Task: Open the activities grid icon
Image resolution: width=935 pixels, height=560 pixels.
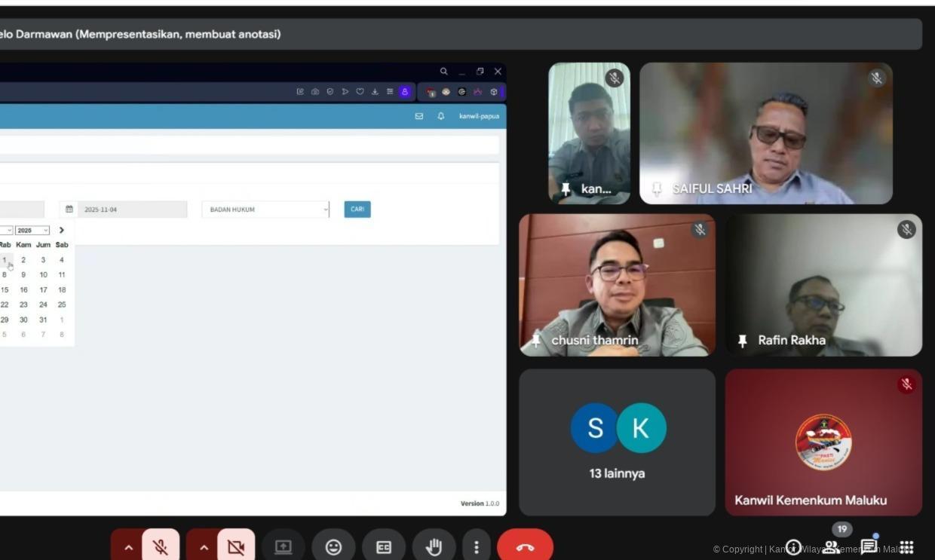Action: point(906,547)
